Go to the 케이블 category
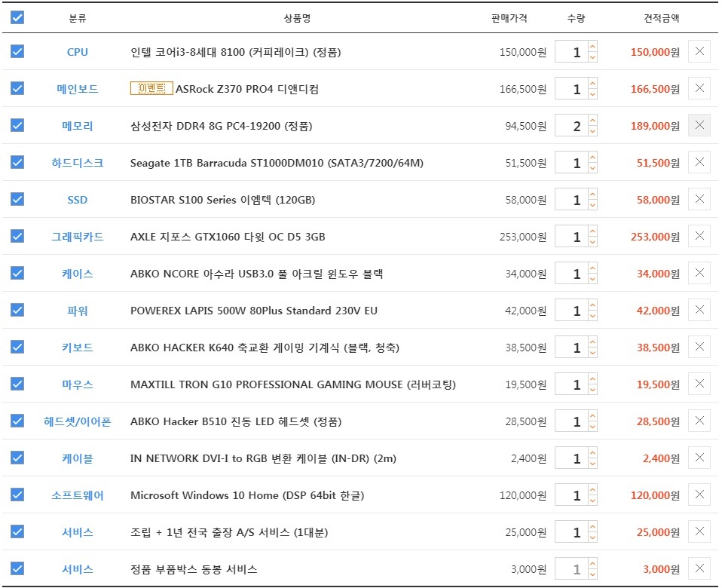Viewport: 722px width, 588px height. click(x=78, y=458)
